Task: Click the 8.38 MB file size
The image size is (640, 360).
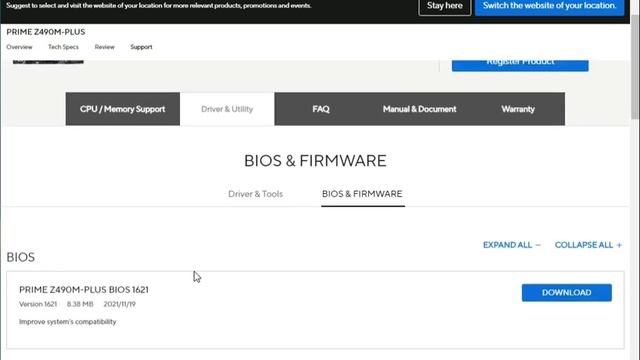Action: tap(80, 304)
